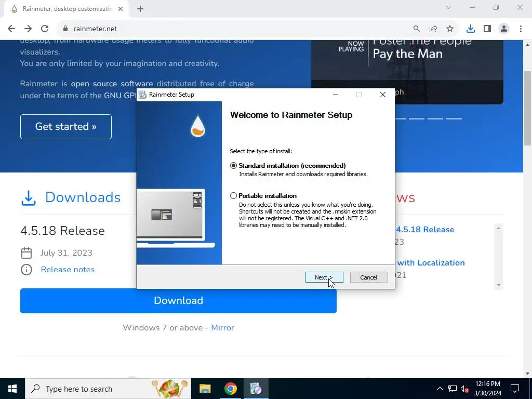Open Chrome three-dot menu
Image resolution: width=532 pixels, height=399 pixels.
tap(521, 29)
